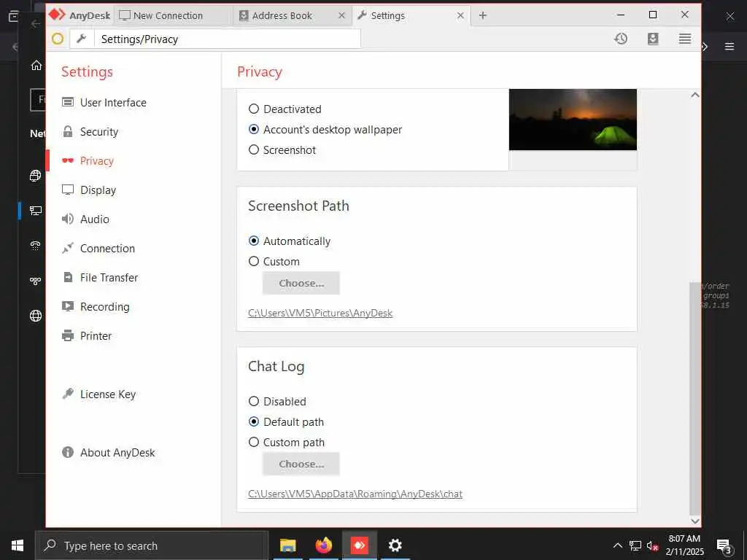Open the session history clock icon
747x560 pixels.
pyautogui.click(x=620, y=39)
